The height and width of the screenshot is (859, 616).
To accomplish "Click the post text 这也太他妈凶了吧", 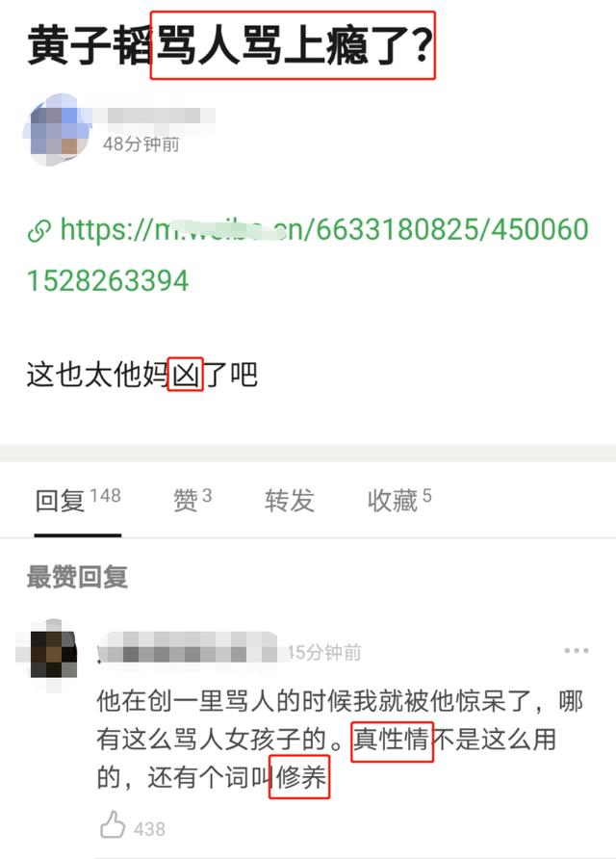I will click(x=141, y=375).
